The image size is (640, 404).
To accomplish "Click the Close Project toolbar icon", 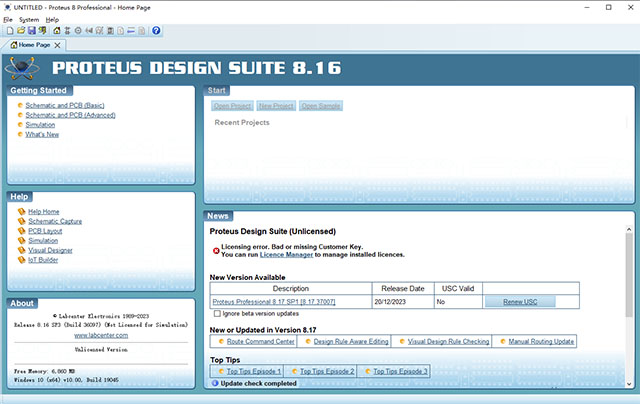I will [42, 31].
